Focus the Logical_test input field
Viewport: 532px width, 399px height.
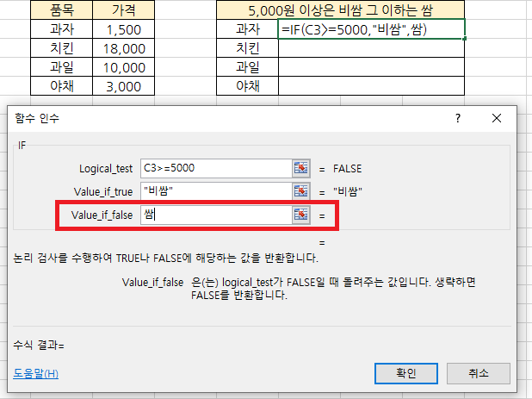pyautogui.click(x=216, y=168)
